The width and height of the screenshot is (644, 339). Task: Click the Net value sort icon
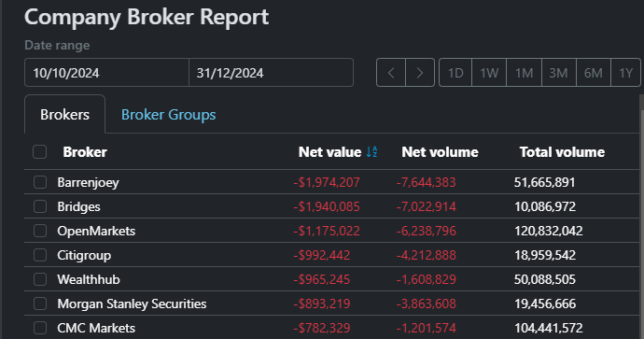[371, 152]
